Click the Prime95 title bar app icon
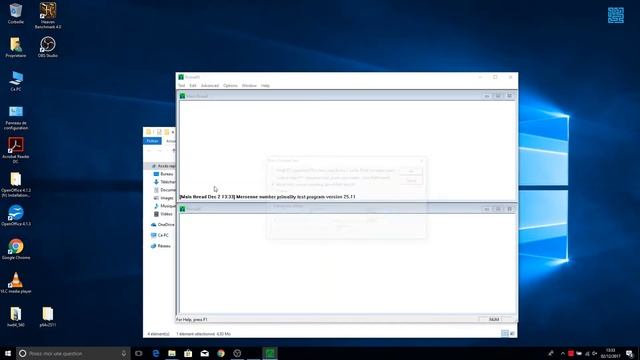 coord(181,77)
